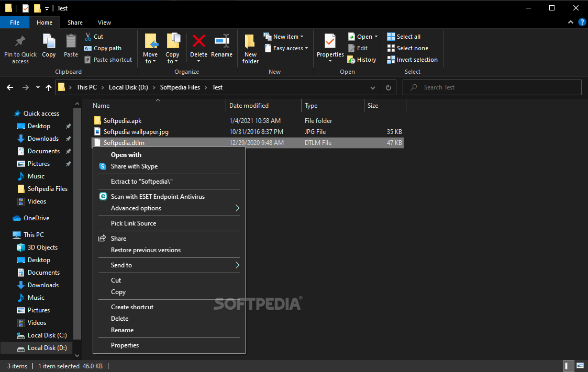This screenshot has width=588, height=372.
Task: Click the Properties checkmark icon in the ribbon
Action: [x=330, y=41]
